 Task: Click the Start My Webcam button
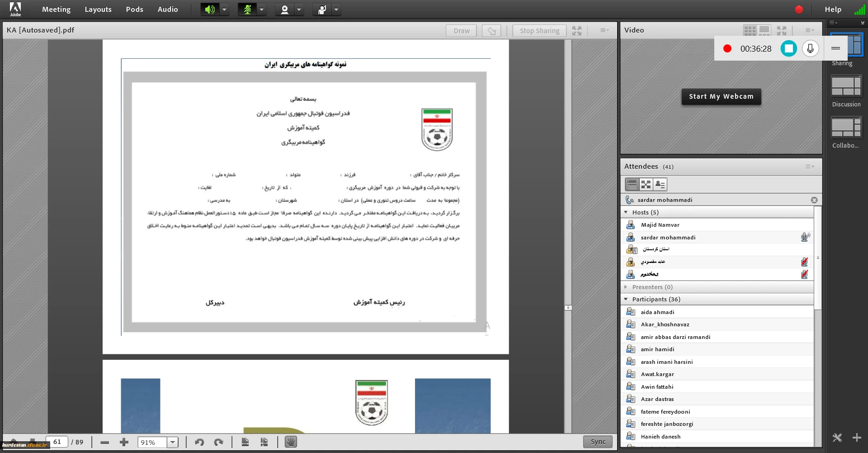[x=721, y=96]
